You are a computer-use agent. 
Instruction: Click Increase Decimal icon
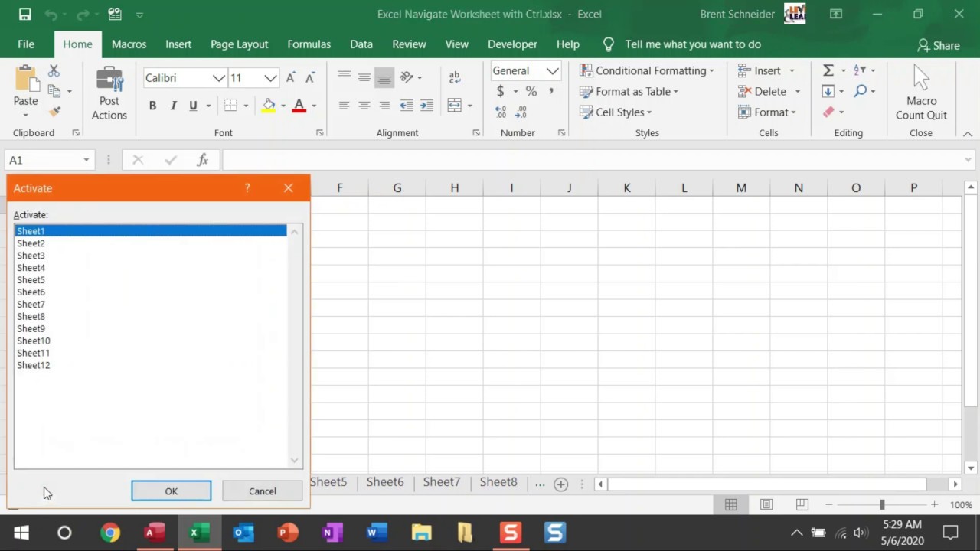(x=501, y=112)
